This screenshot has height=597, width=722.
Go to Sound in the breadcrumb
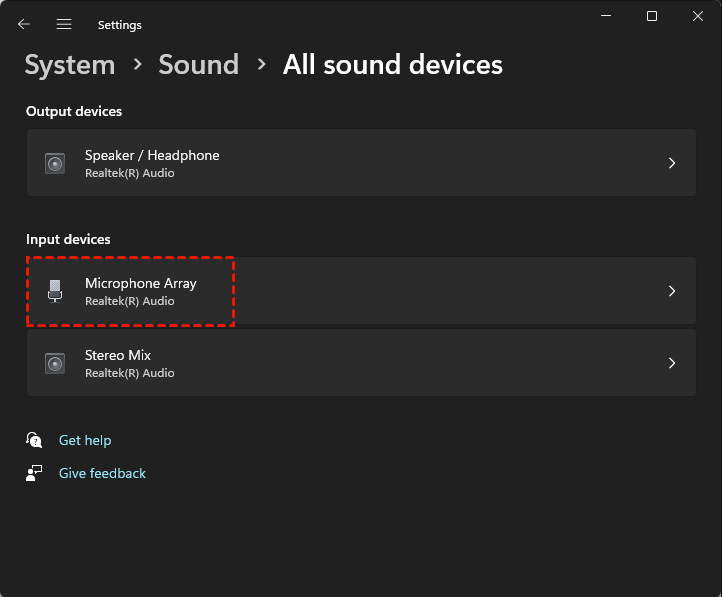[198, 65]
